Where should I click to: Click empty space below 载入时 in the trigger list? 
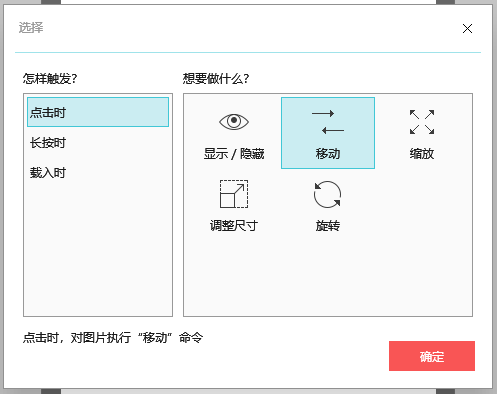[98, 250]
